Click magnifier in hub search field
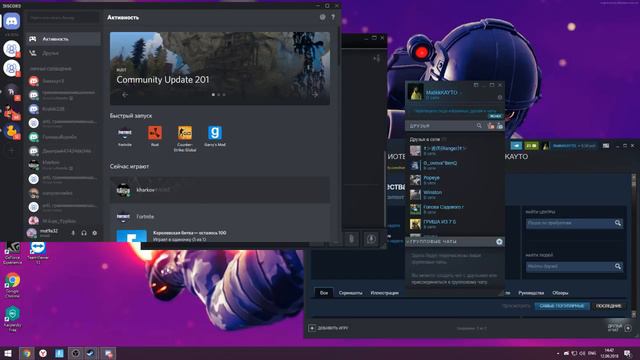This screenshot has width=640, height=360. pyautogui.click(x=618, y=223)
